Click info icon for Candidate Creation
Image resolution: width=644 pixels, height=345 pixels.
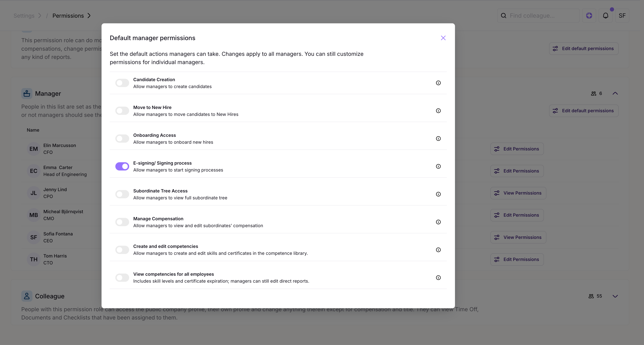coord(438,83)
